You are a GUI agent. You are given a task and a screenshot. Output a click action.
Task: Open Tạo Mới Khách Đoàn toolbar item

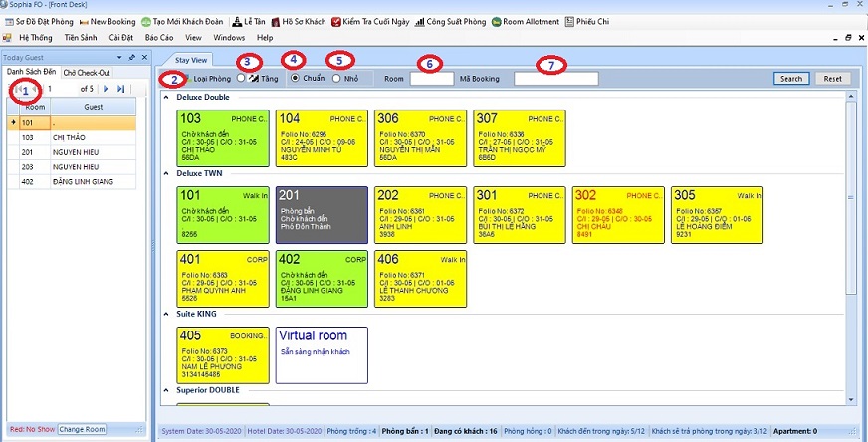[182, 22]
